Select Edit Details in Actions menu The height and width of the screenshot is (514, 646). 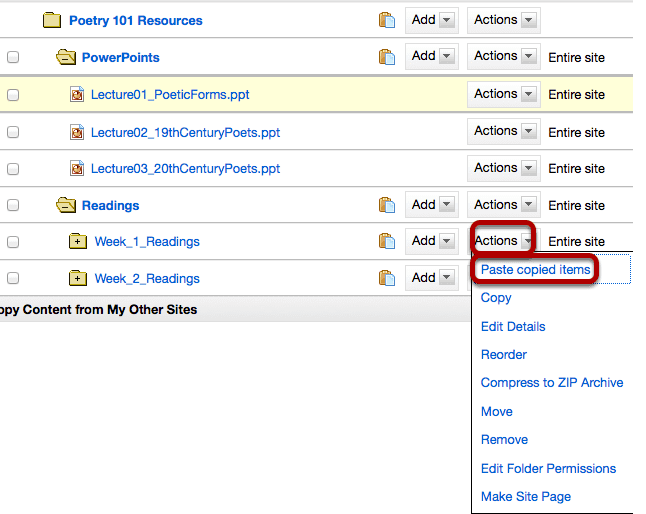click(513, 327)
